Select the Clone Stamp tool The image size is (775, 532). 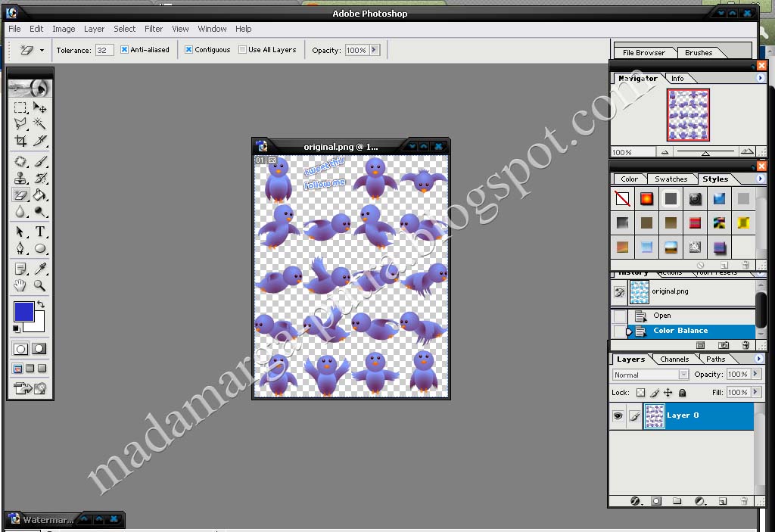tap(20, 178)
